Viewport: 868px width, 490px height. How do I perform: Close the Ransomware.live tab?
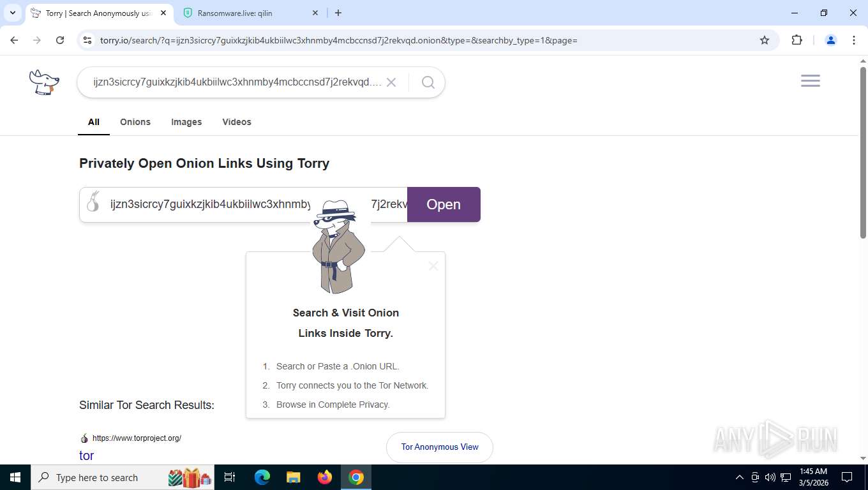(315, 13)
